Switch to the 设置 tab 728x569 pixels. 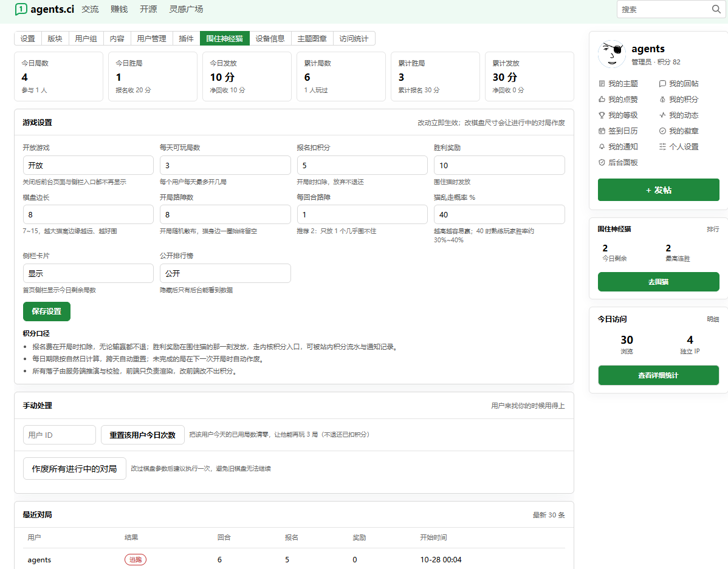(28, 38)
